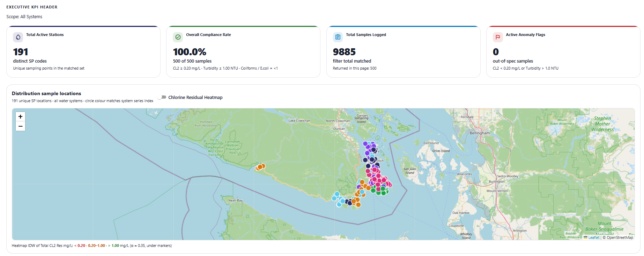Click the Mount Vernon map label
The height and width of the screenshot is (256, 644).
pyautogui.click(x=497, y=191)
